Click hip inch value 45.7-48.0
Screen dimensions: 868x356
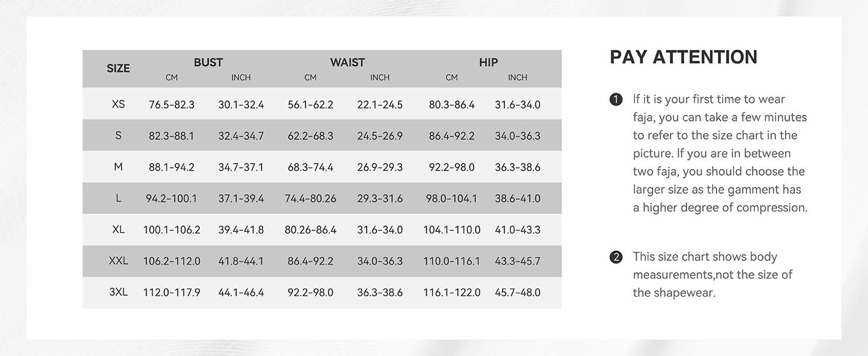[518, 293]
